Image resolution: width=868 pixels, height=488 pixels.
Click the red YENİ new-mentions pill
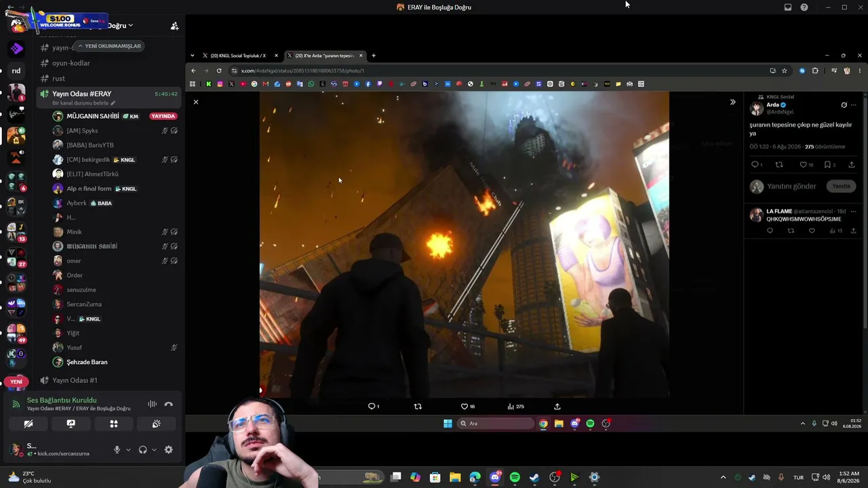tap(16, 382)
